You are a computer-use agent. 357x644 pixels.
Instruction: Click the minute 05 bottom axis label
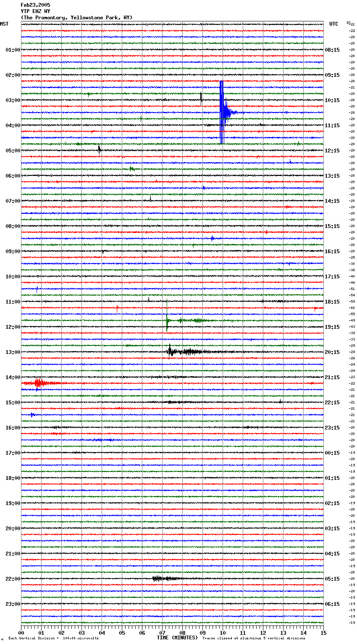(122, 633)
